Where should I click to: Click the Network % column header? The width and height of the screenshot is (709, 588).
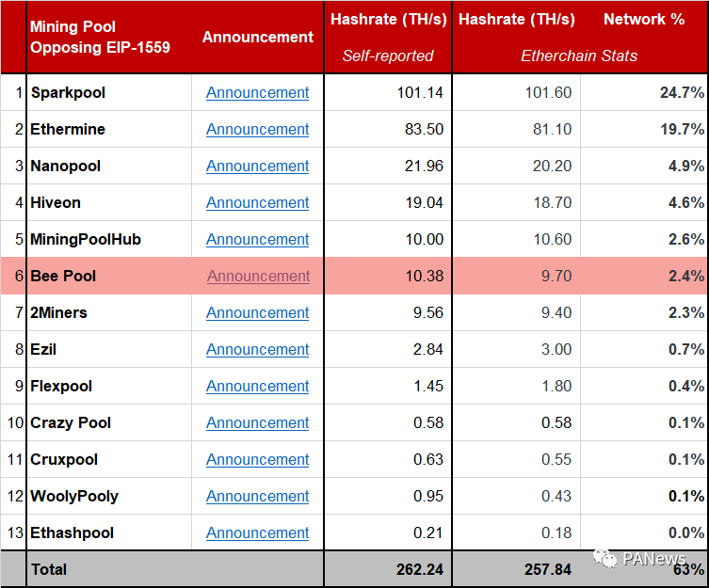click(644, 20)
